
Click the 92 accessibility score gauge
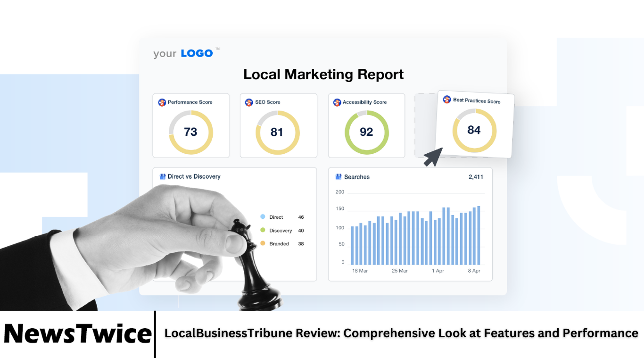coord(366,132)
